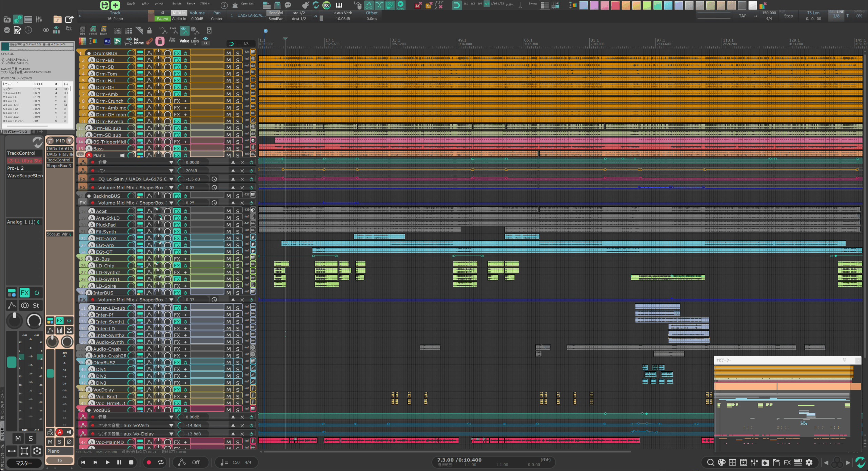Viewport: 868px width, 471px height.
Task: Open the MID dropdown arrow in channel strip
Action: (x=70, y=141)
